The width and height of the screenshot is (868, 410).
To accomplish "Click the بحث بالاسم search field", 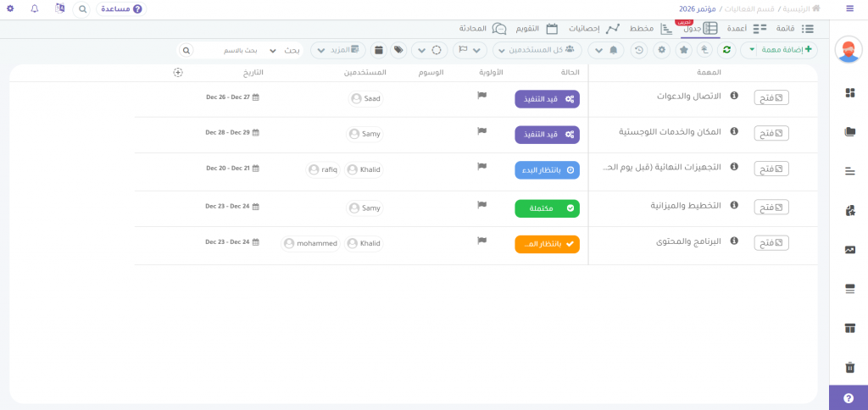I will point(225,50).
